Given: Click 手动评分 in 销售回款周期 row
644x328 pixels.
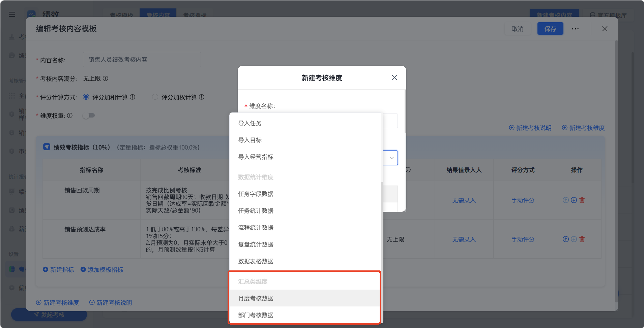Looking at the screenshot, I should click(523, 200).
